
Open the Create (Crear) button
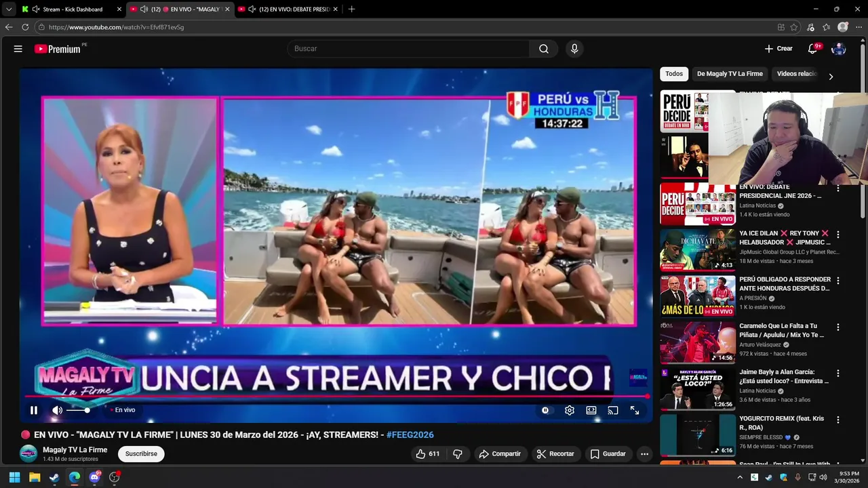tap(778, 49)
